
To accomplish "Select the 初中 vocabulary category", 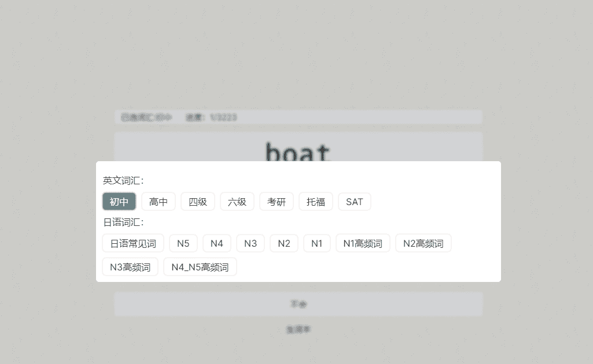I will point(119,201).
